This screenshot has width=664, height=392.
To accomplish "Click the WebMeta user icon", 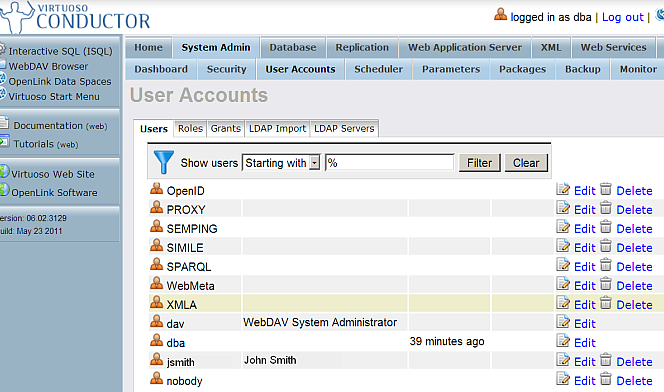I will (x=157, y=284).
